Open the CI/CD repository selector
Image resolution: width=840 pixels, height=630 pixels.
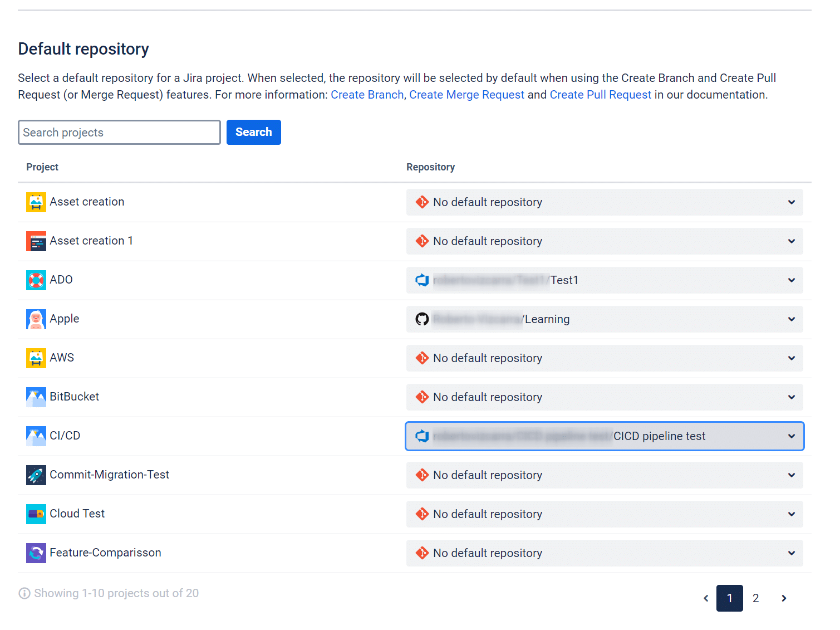click(604, 436)
